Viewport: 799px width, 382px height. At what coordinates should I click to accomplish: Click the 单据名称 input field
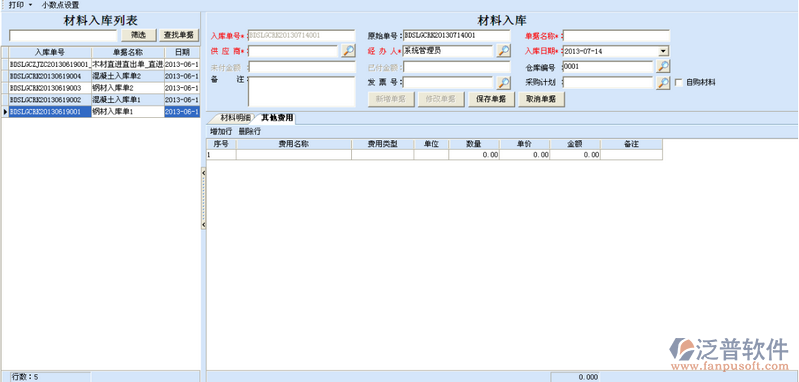[x=616, y=36]
